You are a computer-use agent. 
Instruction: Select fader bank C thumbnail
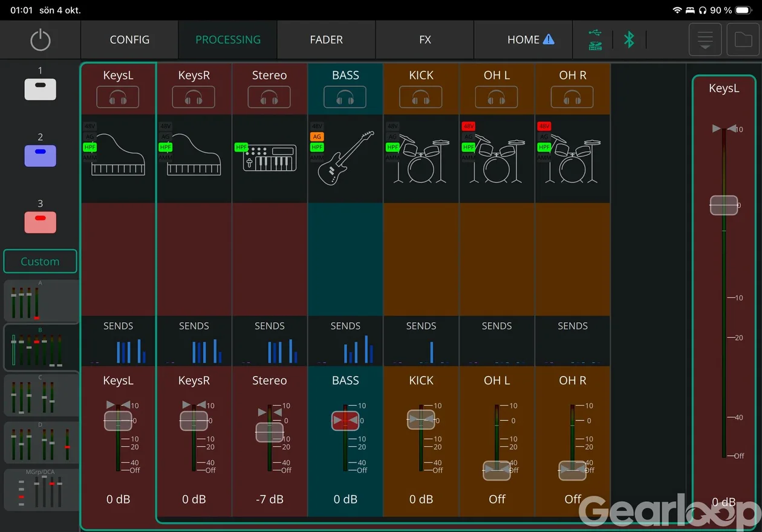tap(41, 395)
